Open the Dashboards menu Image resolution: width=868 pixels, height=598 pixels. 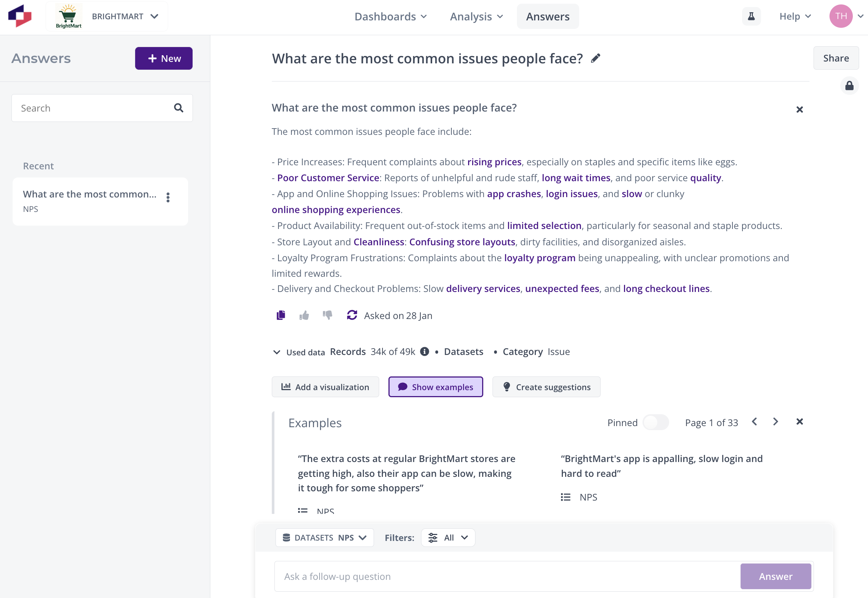[391, 16]
